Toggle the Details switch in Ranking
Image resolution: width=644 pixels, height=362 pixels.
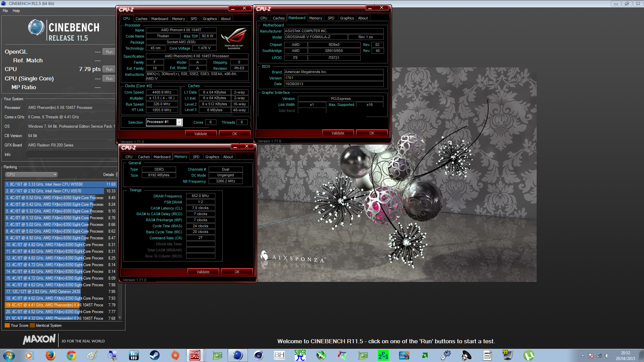click(x=116, y=175)
